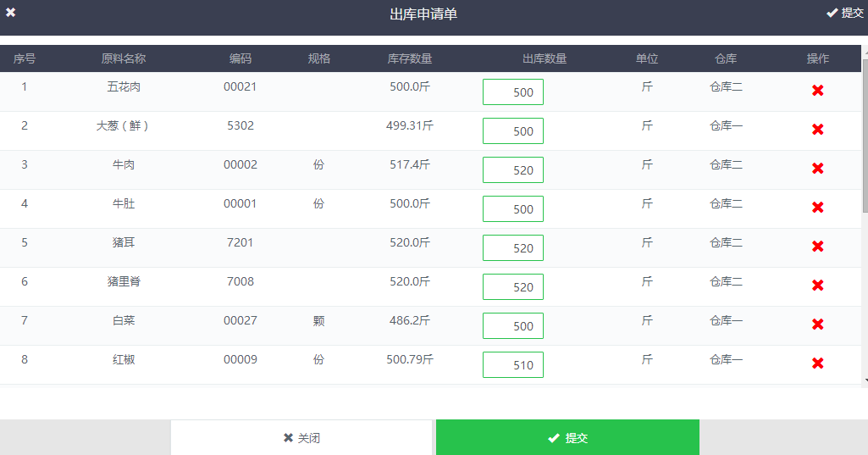
Task: Click the 原料名称 column header
Action: coord(124,59)
